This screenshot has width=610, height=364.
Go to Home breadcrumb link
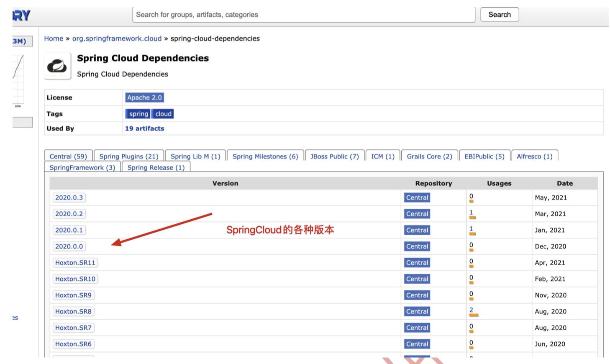(54, 38)
